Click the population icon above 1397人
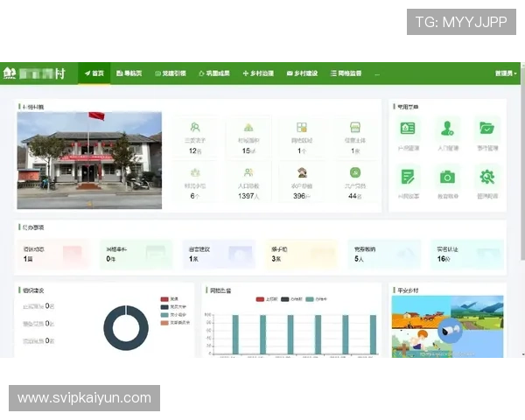 click(248, 173)
